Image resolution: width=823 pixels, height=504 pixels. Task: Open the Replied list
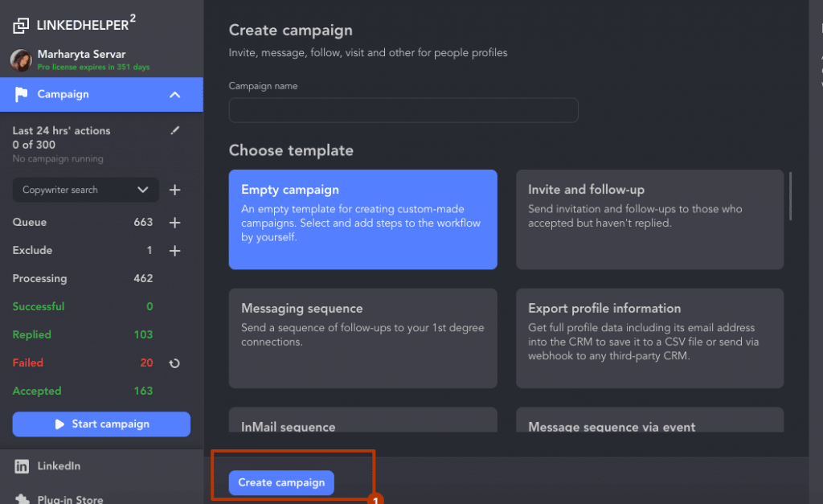click(x=32, y=335)
